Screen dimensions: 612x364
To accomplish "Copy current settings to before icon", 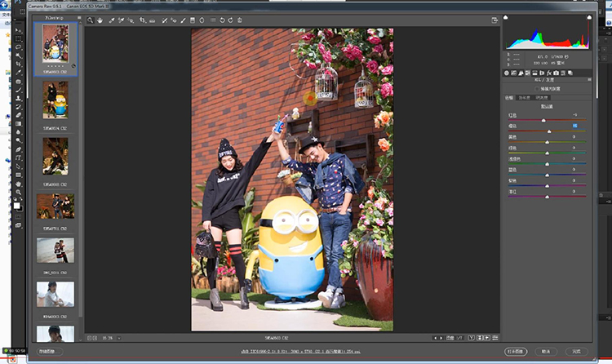I will 487,338.
